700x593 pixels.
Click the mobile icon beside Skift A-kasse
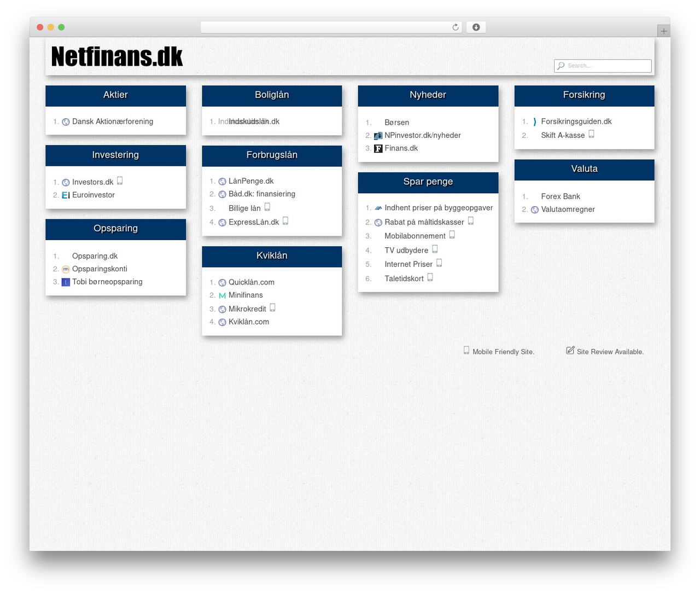click(x=592, y=134)
